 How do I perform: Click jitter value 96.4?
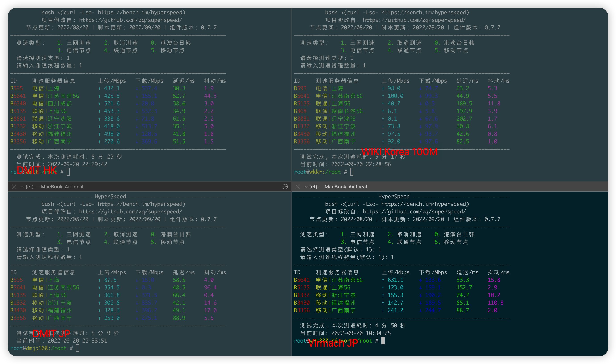pos(210,287)
